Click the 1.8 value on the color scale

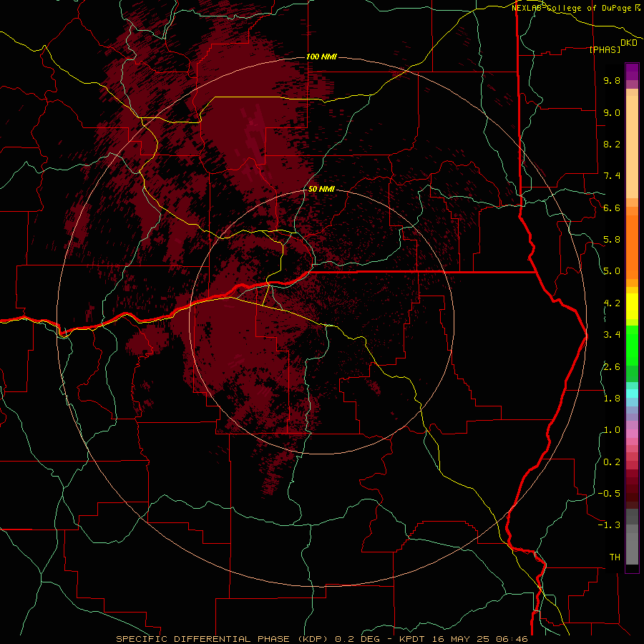612,399
